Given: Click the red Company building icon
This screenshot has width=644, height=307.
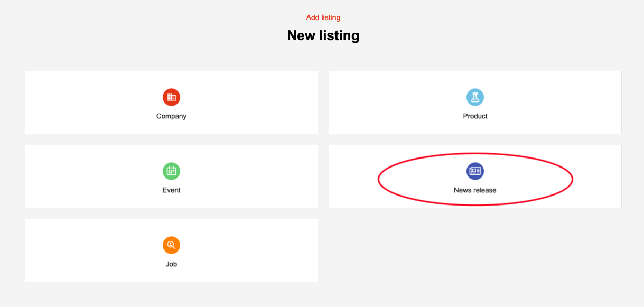Looking at the screenshot, I should click(x=171, y=97).
